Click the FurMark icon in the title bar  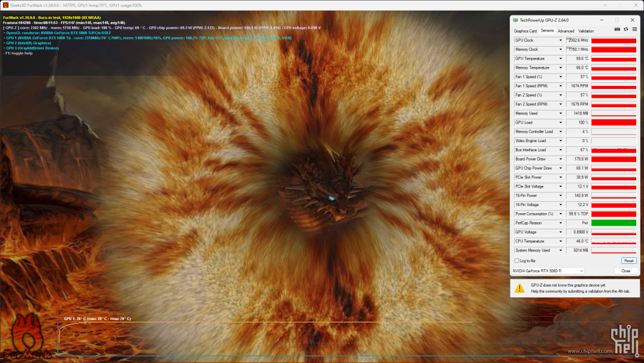coord(5,5)
